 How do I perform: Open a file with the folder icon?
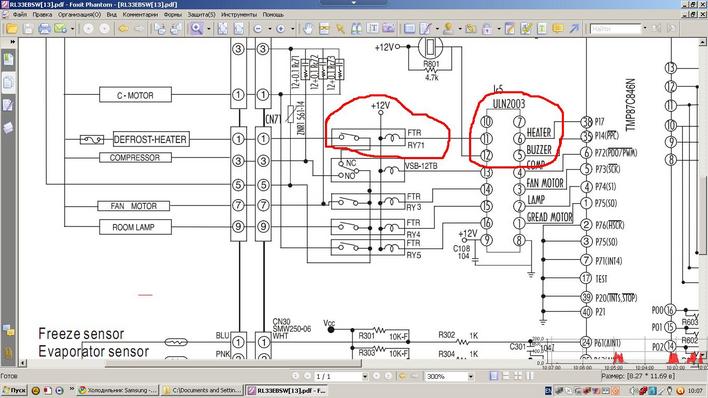click(x=11, y=29)
